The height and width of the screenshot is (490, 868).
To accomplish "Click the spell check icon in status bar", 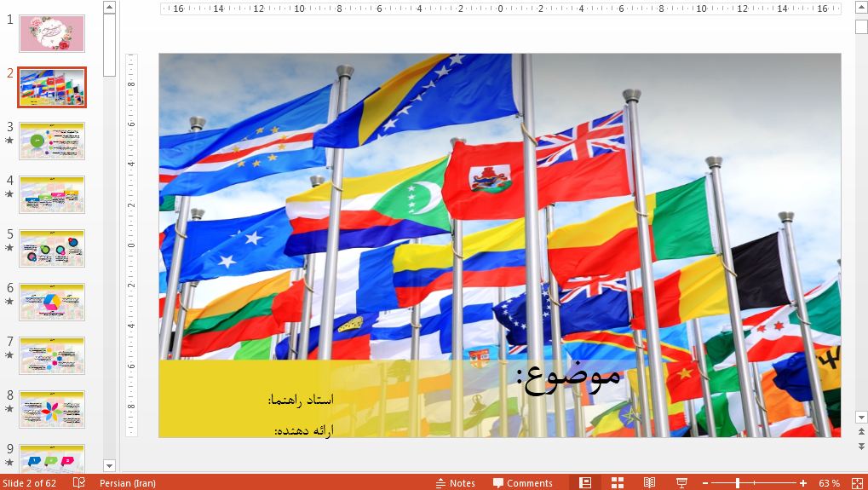I will click(79, 483).
